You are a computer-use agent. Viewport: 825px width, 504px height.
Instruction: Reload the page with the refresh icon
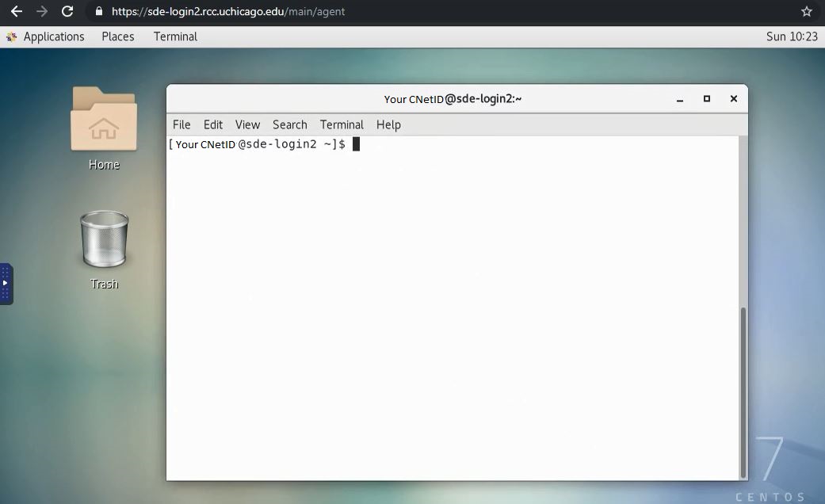[67, 11]
